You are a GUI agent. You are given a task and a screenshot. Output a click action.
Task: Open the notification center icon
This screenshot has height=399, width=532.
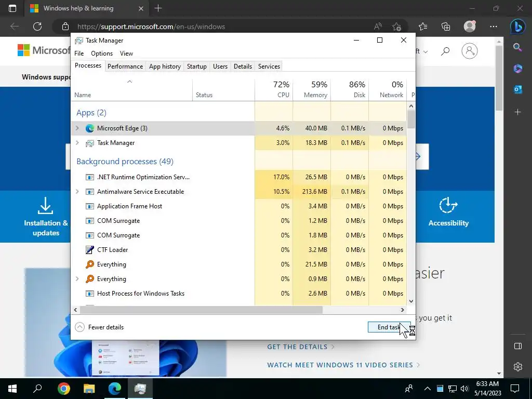515,389
